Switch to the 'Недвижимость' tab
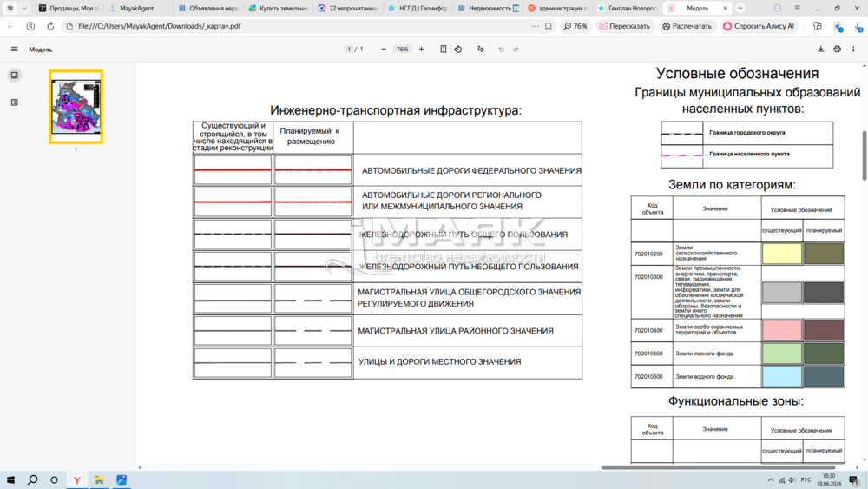This screenshot has width=868, height=489. point(488,9)
